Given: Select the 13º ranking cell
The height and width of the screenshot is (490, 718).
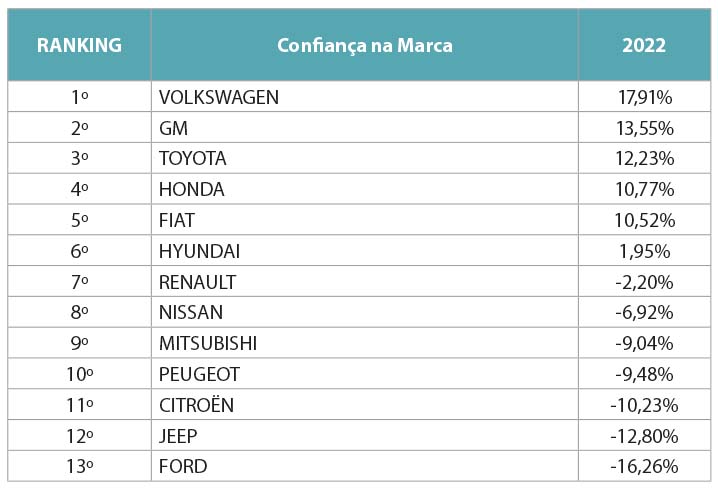Looking at the screenshot, I should (x=79, y=466).
